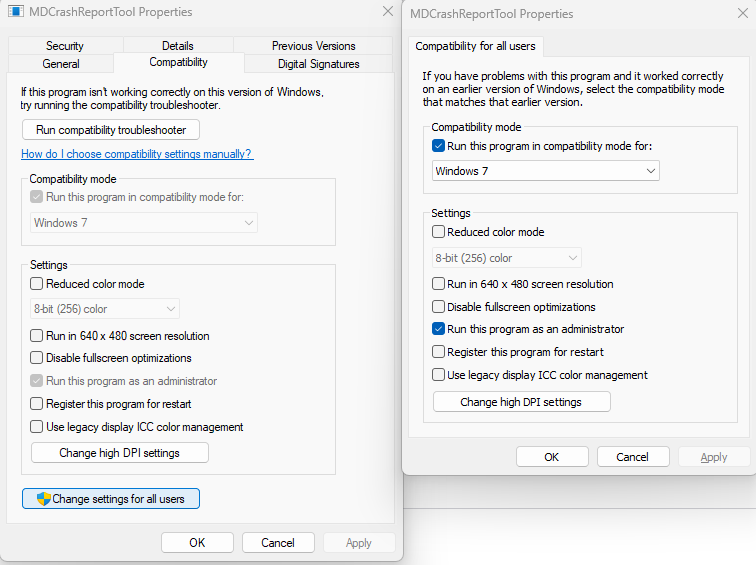Open the Windows 7 compatibility dropdown, right dialog

(x=546, y=171)
